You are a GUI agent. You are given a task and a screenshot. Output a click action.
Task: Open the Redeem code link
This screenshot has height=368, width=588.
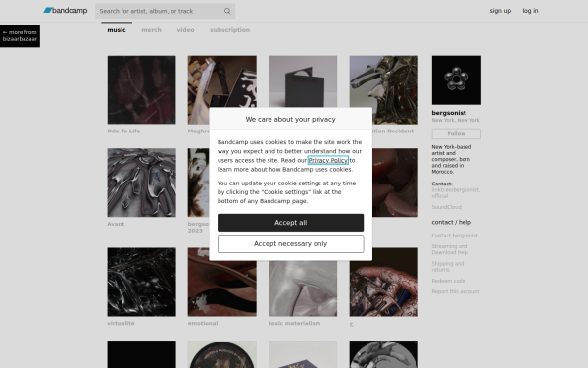click(449, 281)
